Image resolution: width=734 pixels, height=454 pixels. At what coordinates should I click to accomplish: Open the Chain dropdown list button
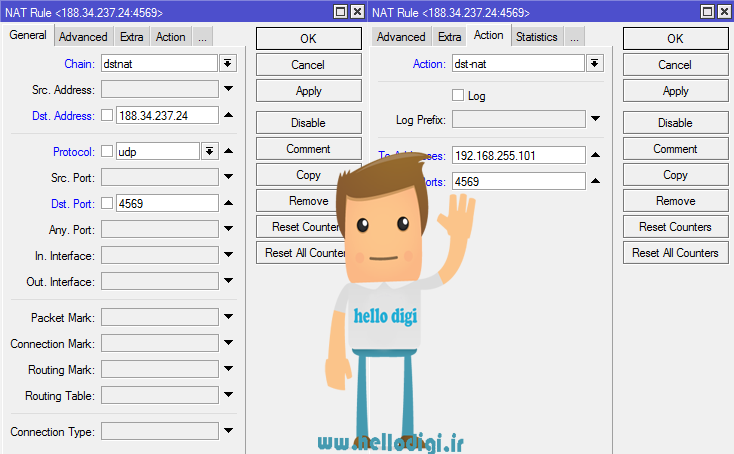pyautogui.click(x=228, y=63)
